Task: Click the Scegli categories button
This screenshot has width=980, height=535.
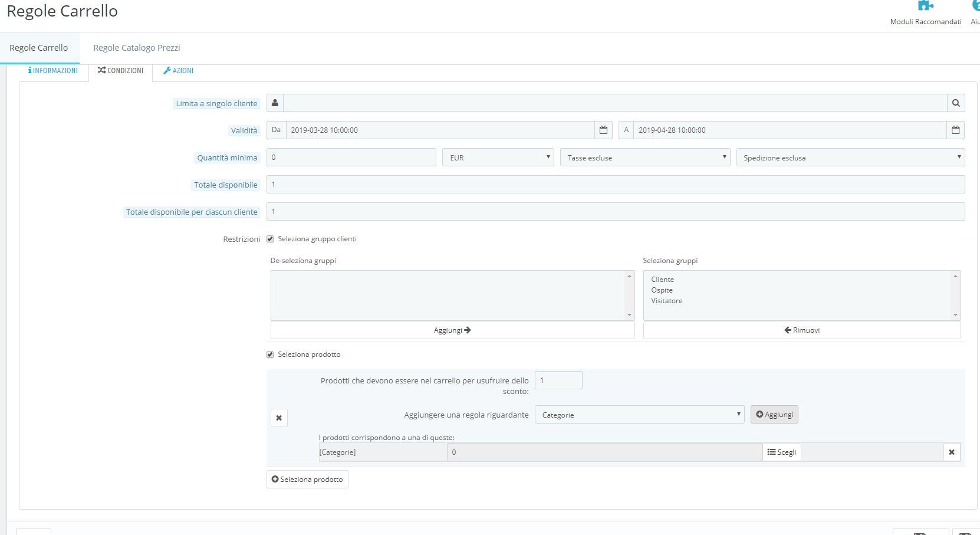Action: click(782, 452)
